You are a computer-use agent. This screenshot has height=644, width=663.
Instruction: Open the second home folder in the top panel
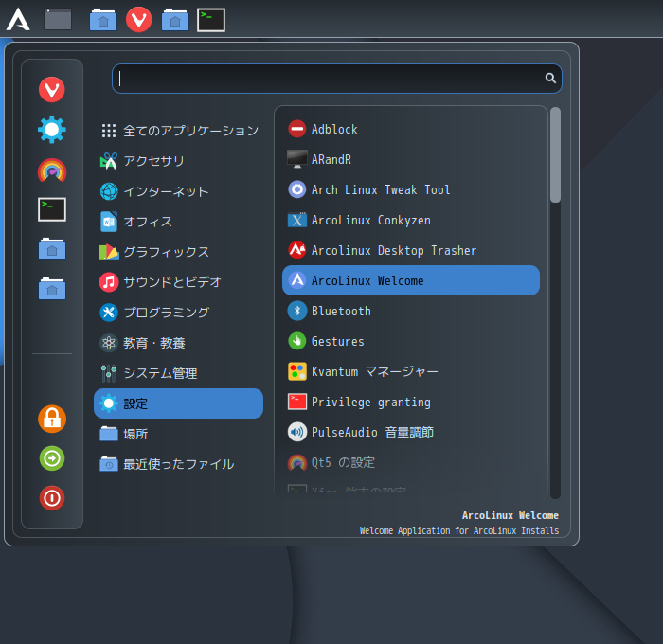175,20
